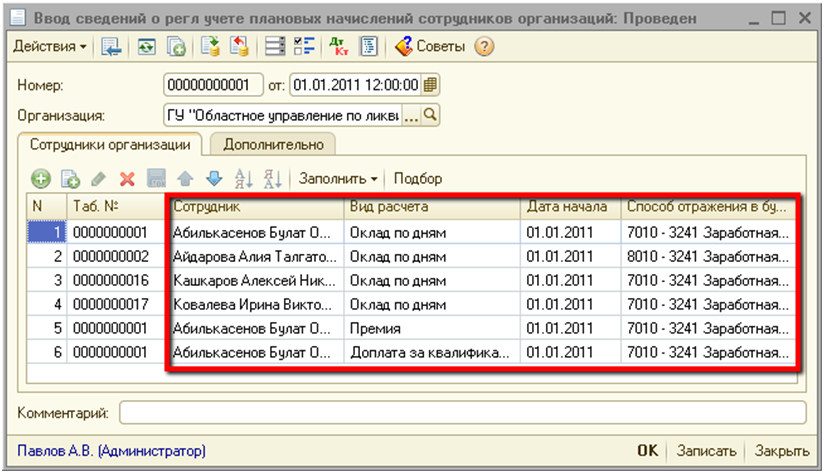Move row down with blue arrow

pos(213,179)
